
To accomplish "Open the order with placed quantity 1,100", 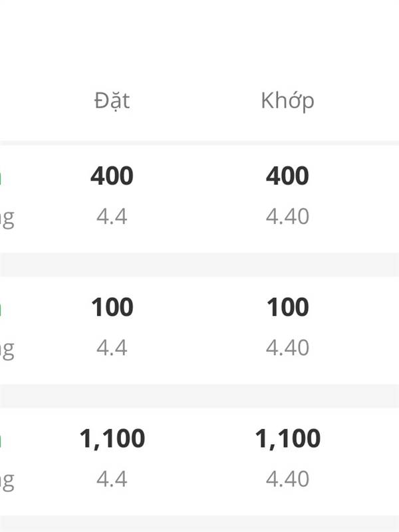I will [x=112, y=439].
